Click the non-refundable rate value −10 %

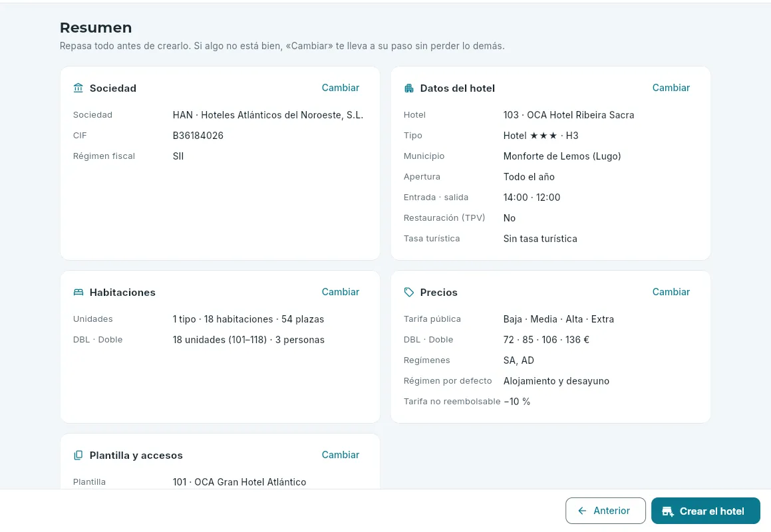[517, 402]
